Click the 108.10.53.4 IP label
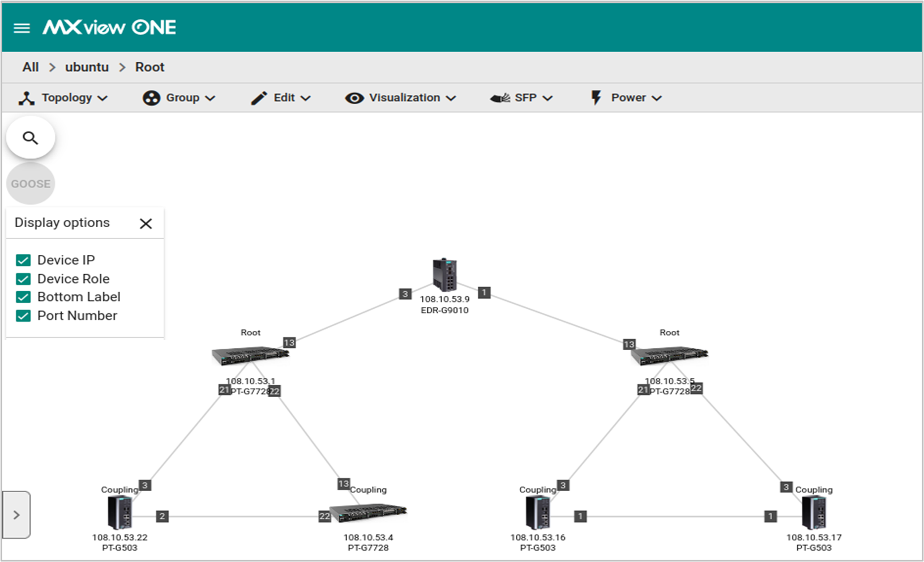 click(x=368, y=538)
